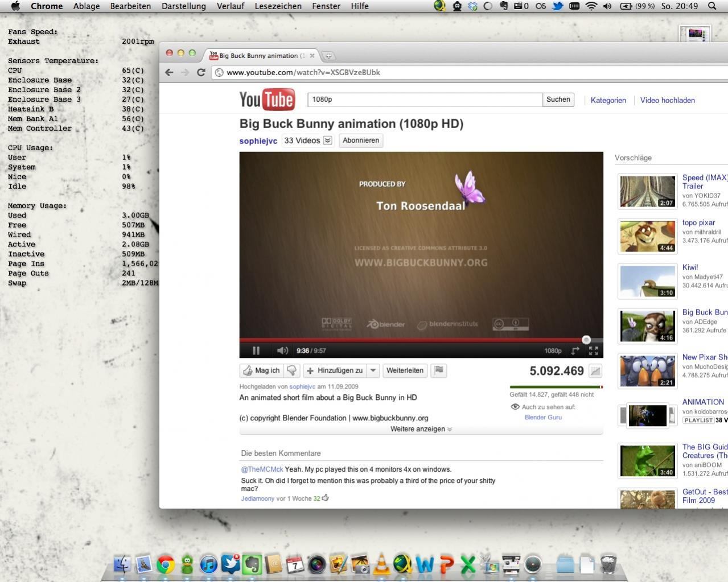The height and width of the screenshot is (582, 728).
Task: Like the comment with the thumbs-up icon
Action: tap(326, 498)
